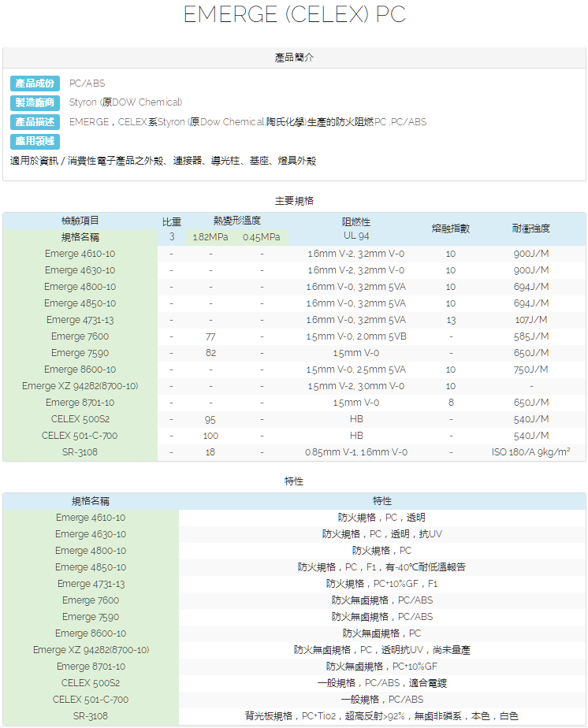Click melt index value 13
Viewport: 588px width, 728px height.
point(451,320)
